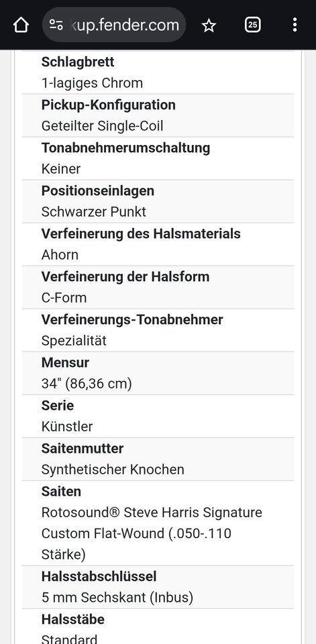Bookmark page with the star icon
Viewport: 316px width, 644px height.
[x=209, y=25]
